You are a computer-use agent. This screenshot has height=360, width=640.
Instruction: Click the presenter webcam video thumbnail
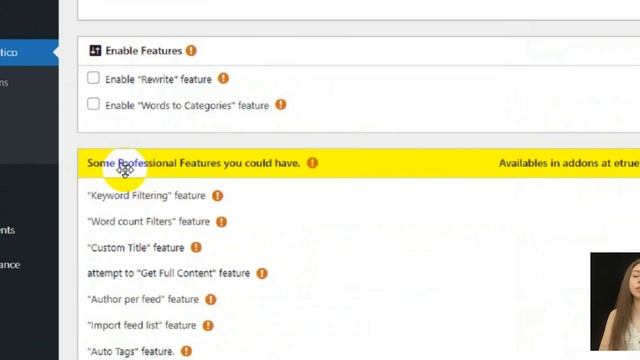615,302
